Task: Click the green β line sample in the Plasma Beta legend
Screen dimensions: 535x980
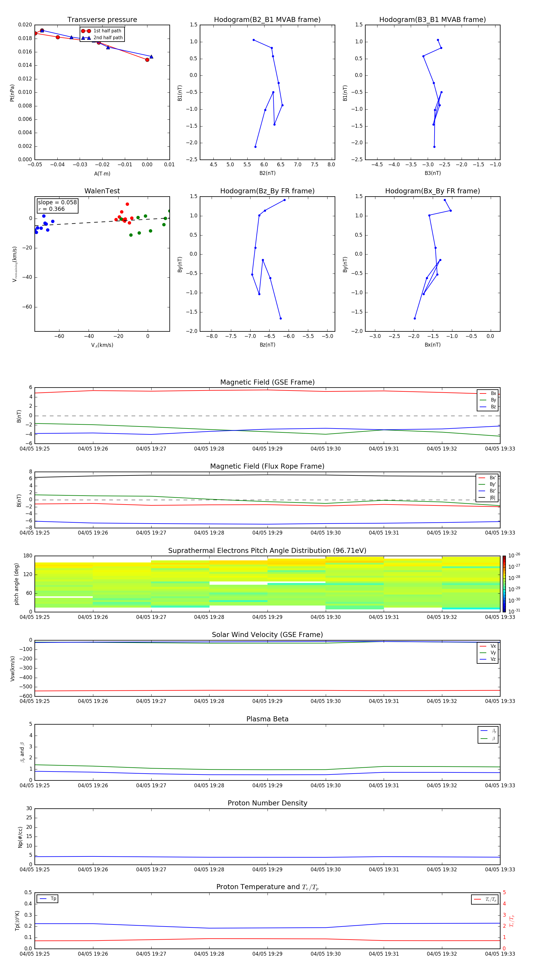Action: [x=484, y=739]
